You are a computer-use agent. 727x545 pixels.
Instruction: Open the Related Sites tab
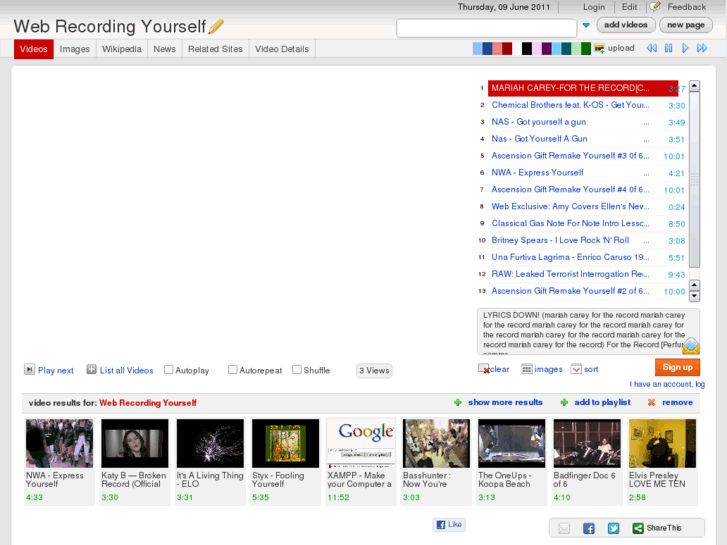tap(215, 49)
